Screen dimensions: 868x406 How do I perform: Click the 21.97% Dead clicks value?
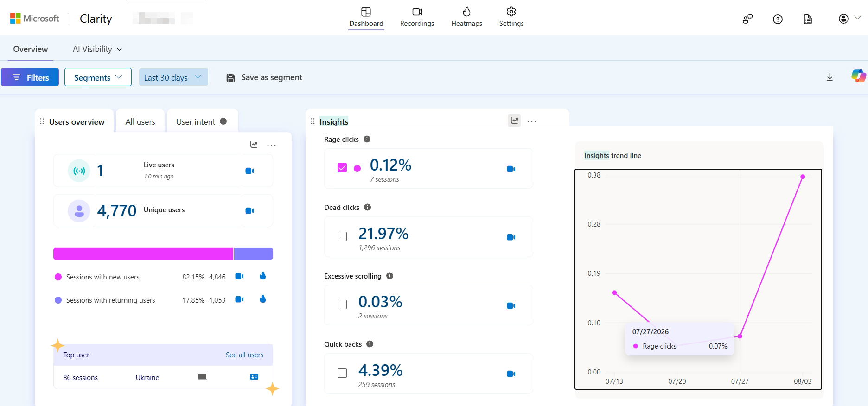click(383, 234)
